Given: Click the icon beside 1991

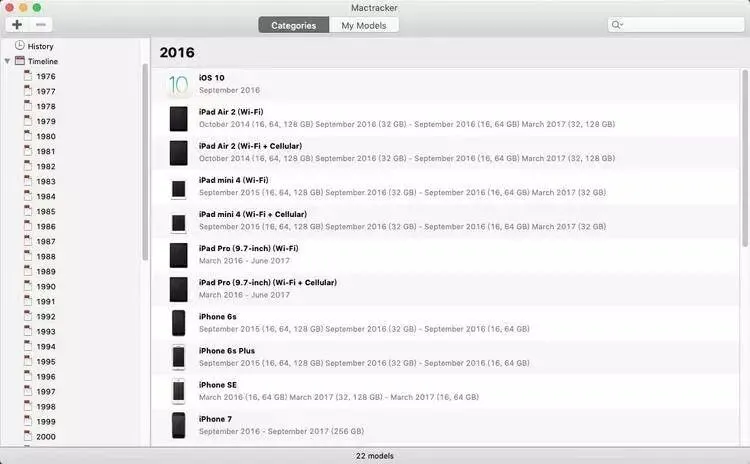Looking at the screenshot, I should [28, 301].
